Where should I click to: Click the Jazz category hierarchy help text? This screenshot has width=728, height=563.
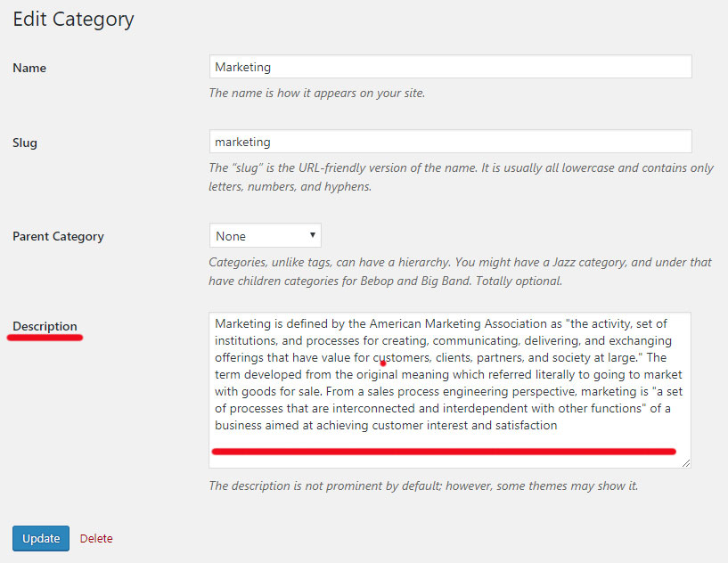pos(460,272)
